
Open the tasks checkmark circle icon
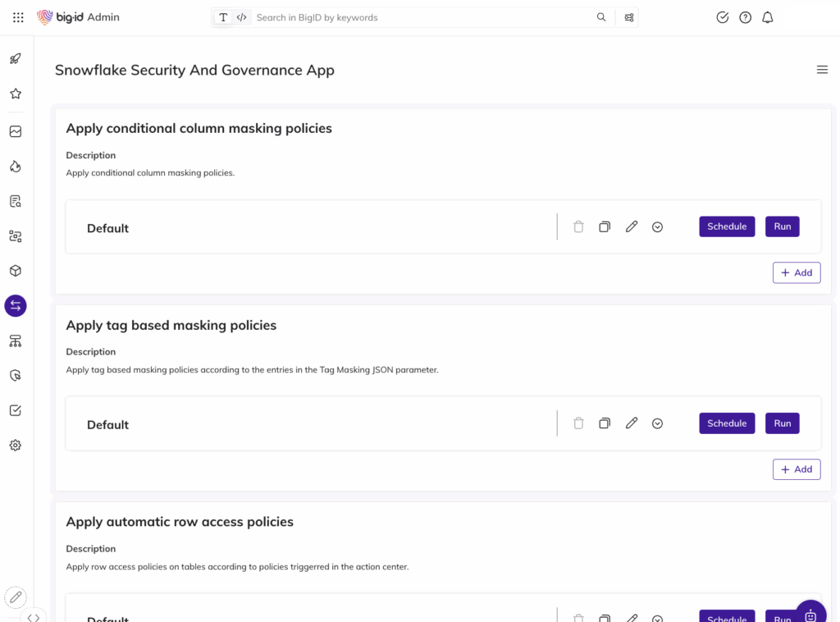tap(722, 18)
